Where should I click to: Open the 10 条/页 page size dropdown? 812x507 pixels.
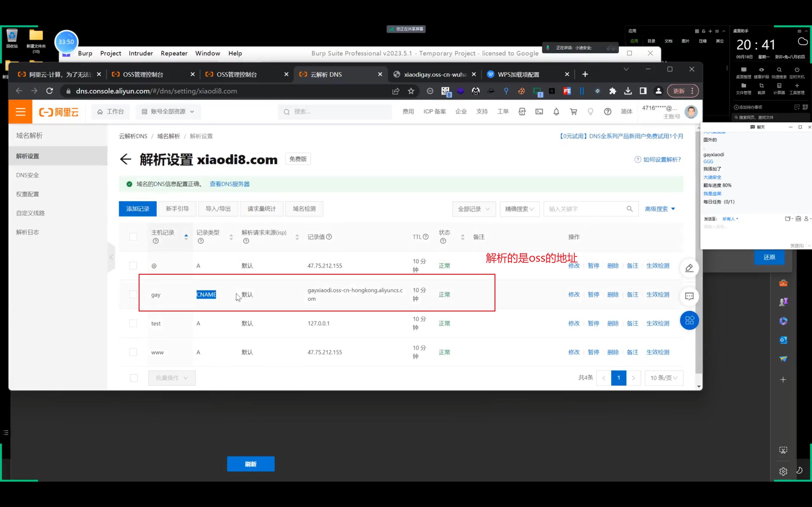663,378
